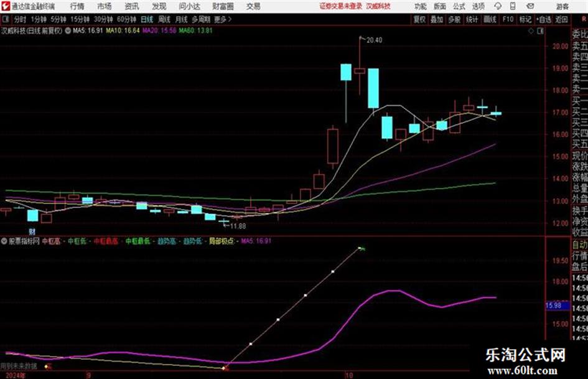Switch to 分时 view
The height and width of the screenshot is (379, 588).
coord(20,19)
